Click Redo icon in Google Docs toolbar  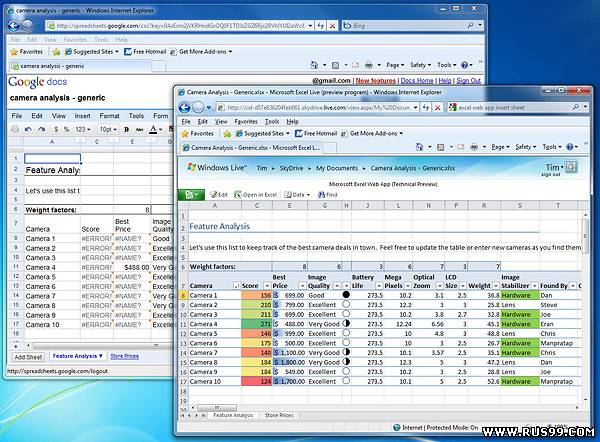coord(41,129)
